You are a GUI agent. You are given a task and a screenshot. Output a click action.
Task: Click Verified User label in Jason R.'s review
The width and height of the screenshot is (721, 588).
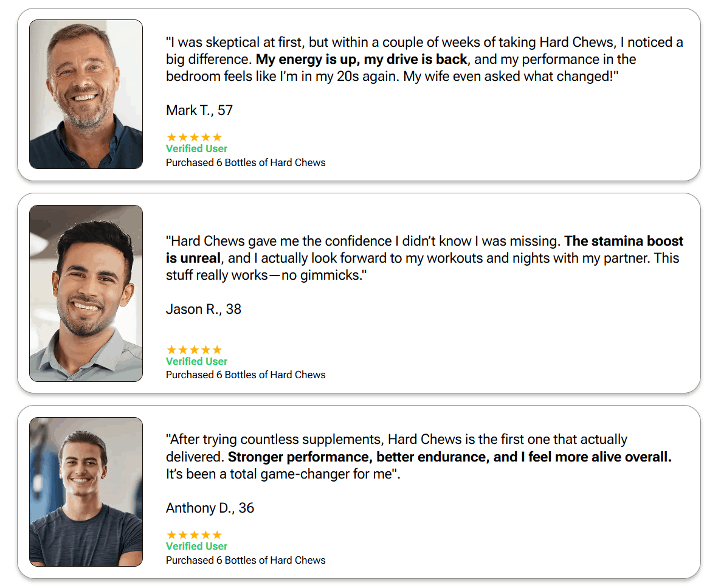[x=196, y=361]
